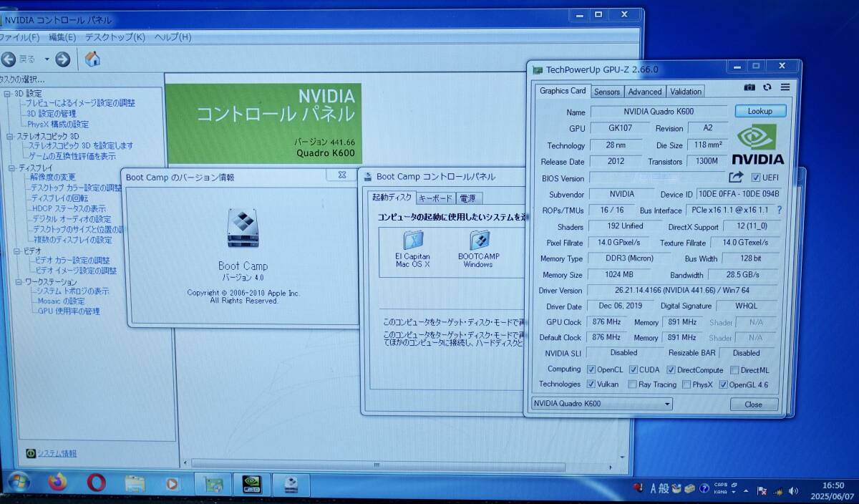Toggle the DirectML checkbox
This screenshot has width=859, height=504.
(734, 370)
